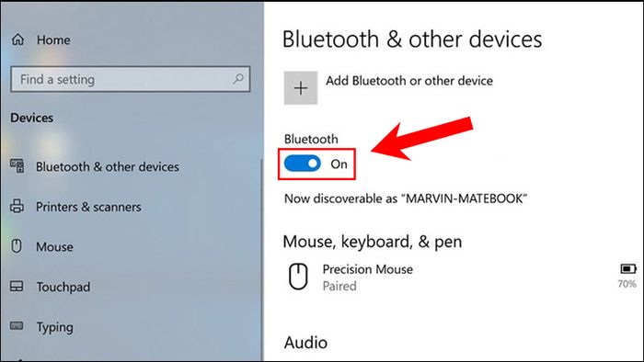Click Add Bluetooth or other device
644x362 pixels.
[409, 81]
